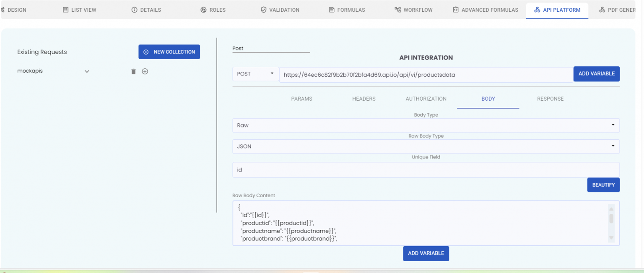644x273 pixels.
Task: Delete the mockapis collection with trash icon
Action: (133, 71)
